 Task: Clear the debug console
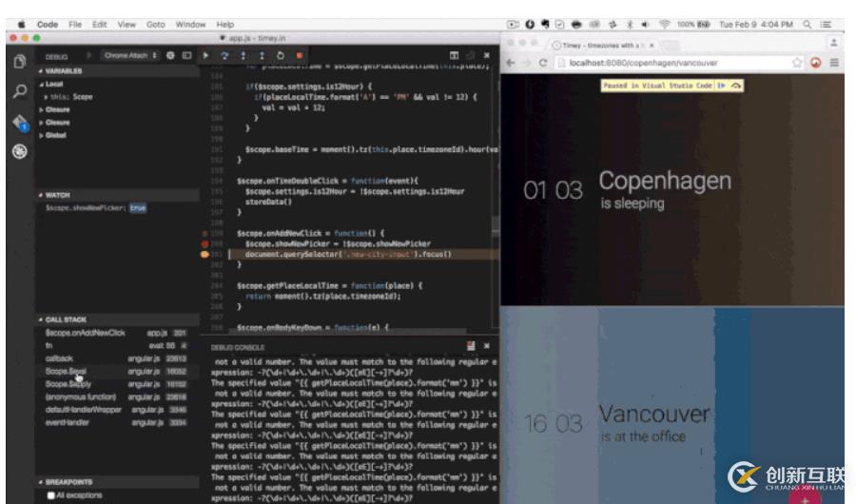[471, 345]
